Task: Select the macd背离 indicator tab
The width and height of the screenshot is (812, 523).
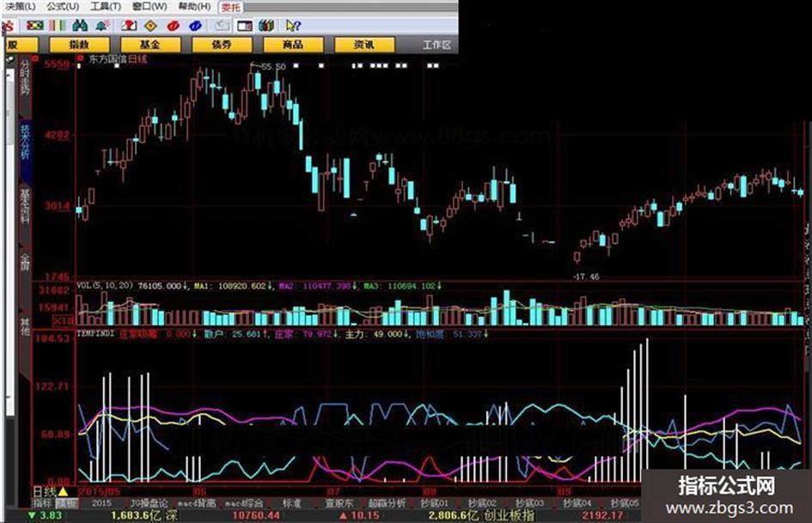Action: [196, 502]
